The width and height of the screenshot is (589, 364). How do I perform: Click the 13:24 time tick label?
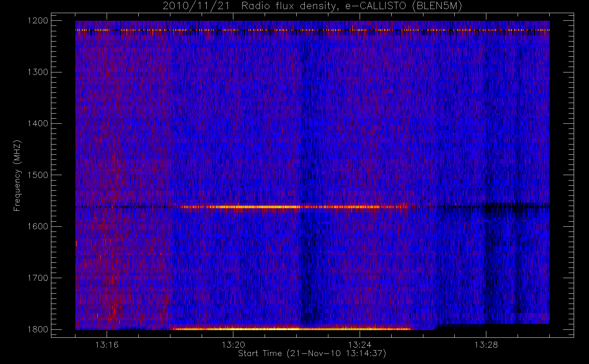(x=360, y=345)
